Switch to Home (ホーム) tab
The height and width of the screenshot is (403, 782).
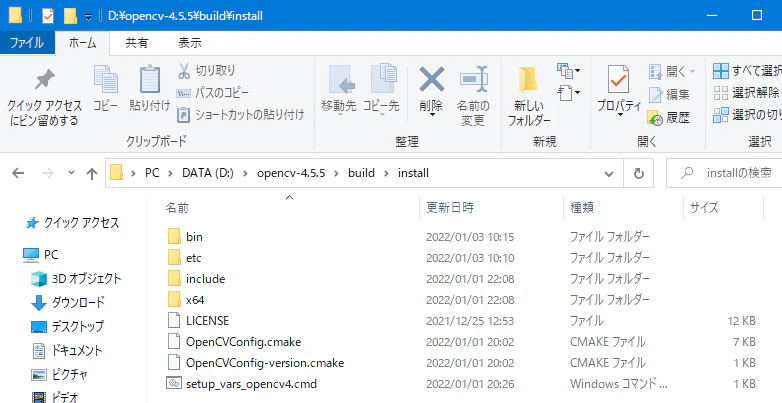[82, 43]
